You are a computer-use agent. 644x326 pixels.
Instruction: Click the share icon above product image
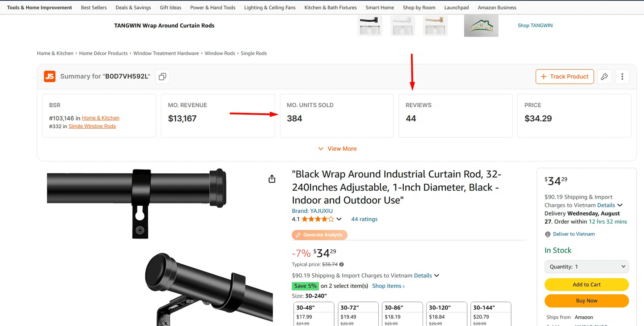[272, 179]
